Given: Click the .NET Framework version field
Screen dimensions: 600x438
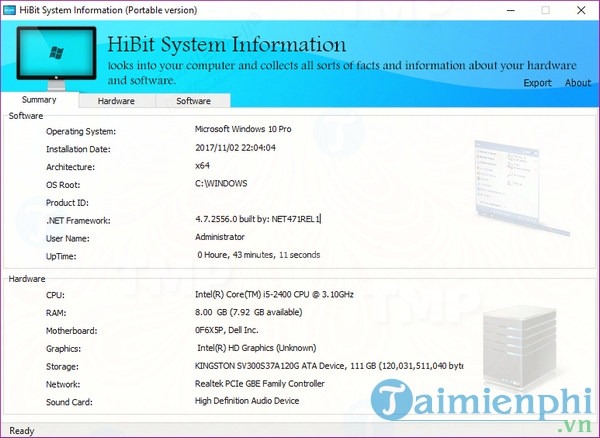Looking at the screenshot, I should [258, 219].
